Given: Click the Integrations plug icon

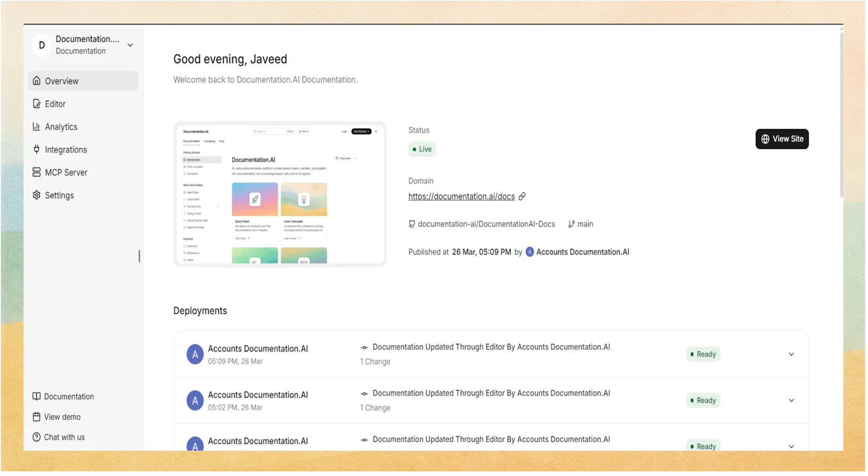Looking at the screenshot, I should point(36,150).
